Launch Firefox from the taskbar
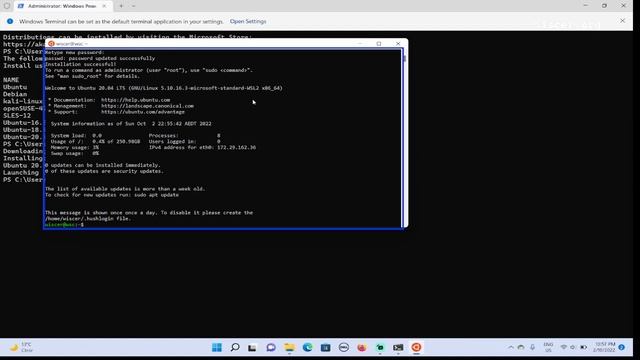640x360 pixels. click(362, 347)
